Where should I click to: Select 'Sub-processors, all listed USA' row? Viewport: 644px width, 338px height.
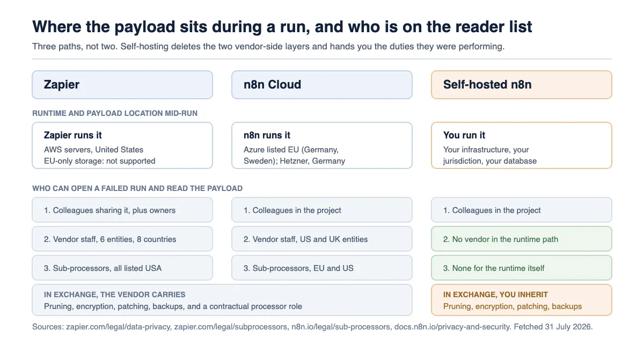(x=122, y=268)
